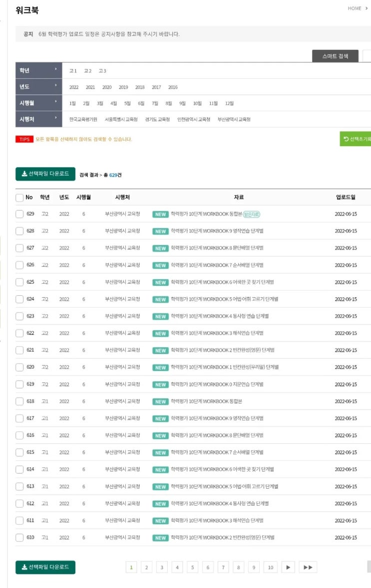
Task: Filter by year 2021
Action: coord(90,87)
